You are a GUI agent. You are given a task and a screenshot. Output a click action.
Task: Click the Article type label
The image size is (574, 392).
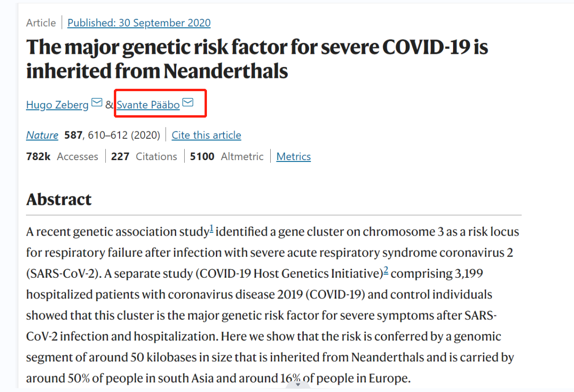tap(41, 23)
